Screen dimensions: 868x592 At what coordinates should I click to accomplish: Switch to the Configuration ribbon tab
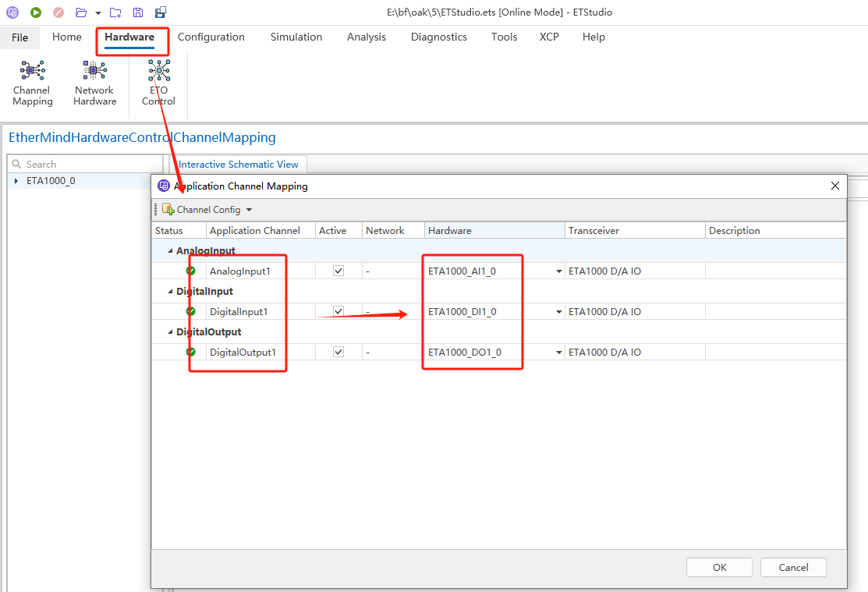pyautogui.click(x=211, y=37)
